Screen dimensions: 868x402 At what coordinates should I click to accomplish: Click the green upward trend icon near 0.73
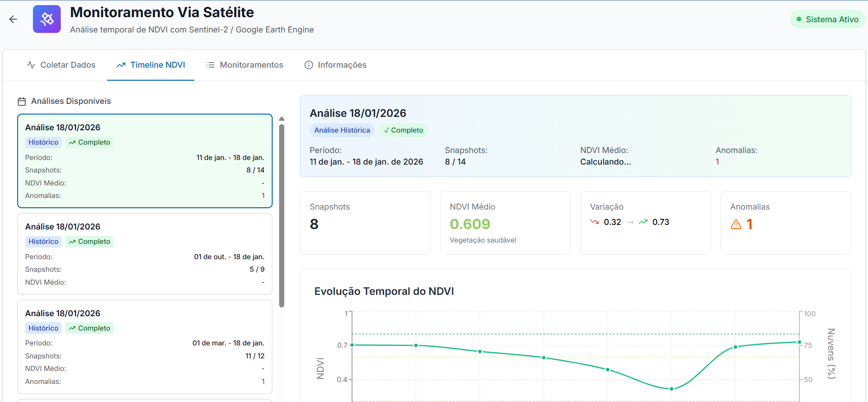pos(643,222)
